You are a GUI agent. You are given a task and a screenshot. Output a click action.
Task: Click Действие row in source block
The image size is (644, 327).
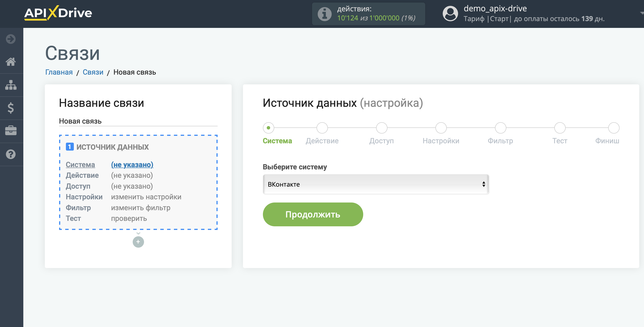click(x=109, y=176)
